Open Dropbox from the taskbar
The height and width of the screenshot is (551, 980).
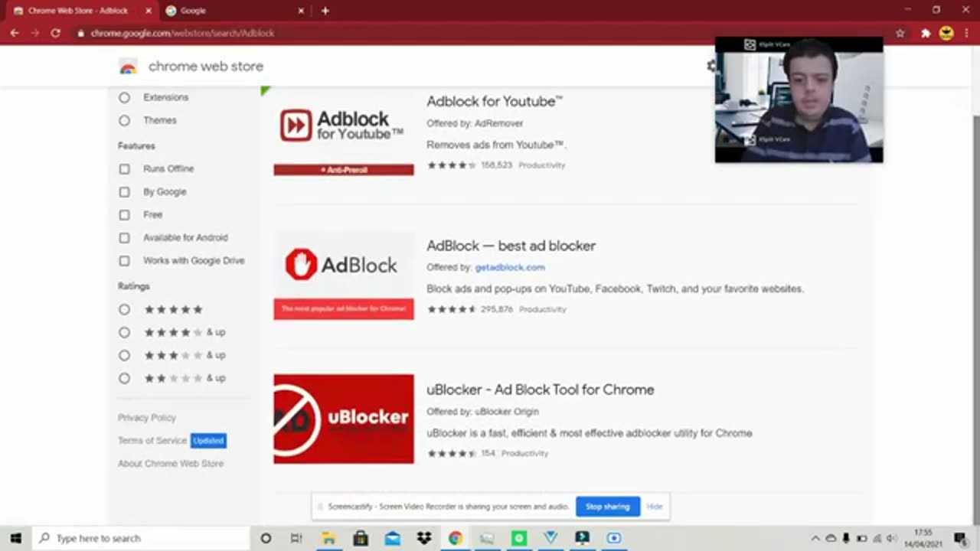[x=424, y=538]
